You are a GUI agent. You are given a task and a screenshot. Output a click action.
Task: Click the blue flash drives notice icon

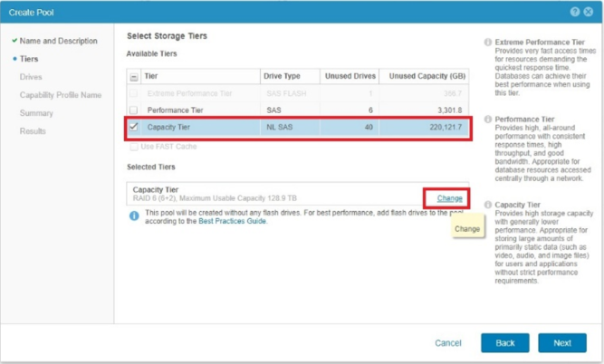coord(134,216)
